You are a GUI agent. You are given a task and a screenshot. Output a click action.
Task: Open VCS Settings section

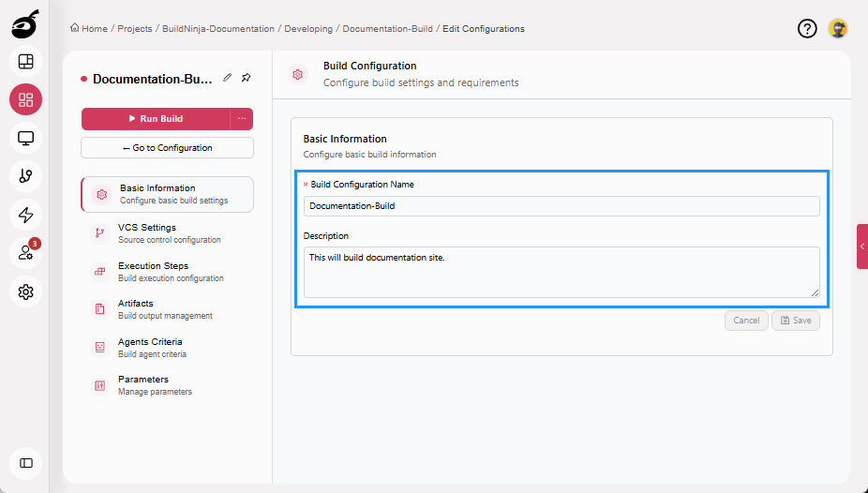(167, 233)
